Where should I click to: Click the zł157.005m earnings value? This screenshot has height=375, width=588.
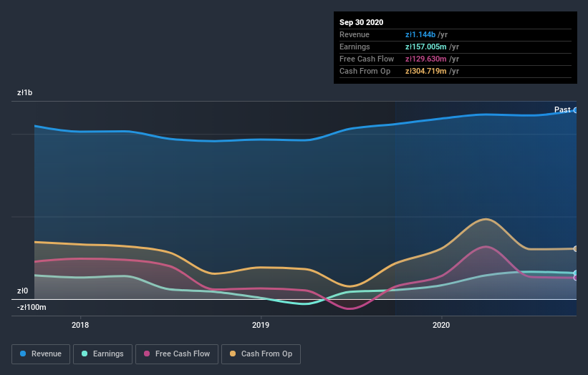click(x=425, y=47)
